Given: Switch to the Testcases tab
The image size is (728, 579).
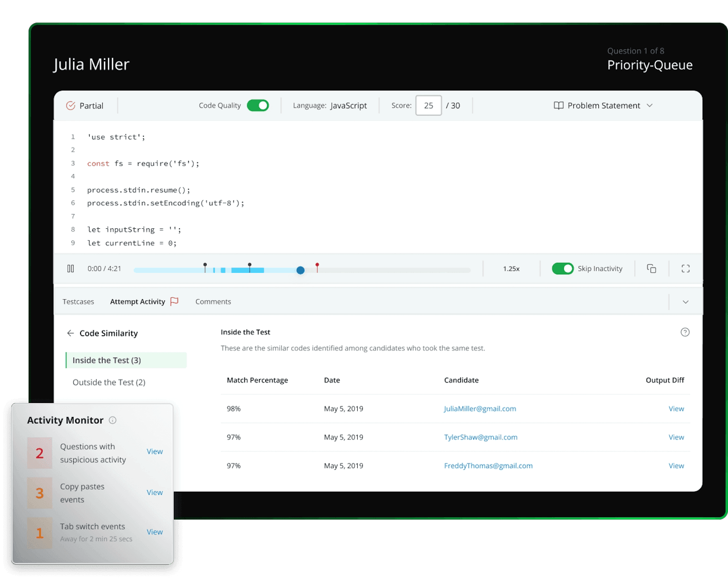Looking at the screenshot, I should coord(78,302).
